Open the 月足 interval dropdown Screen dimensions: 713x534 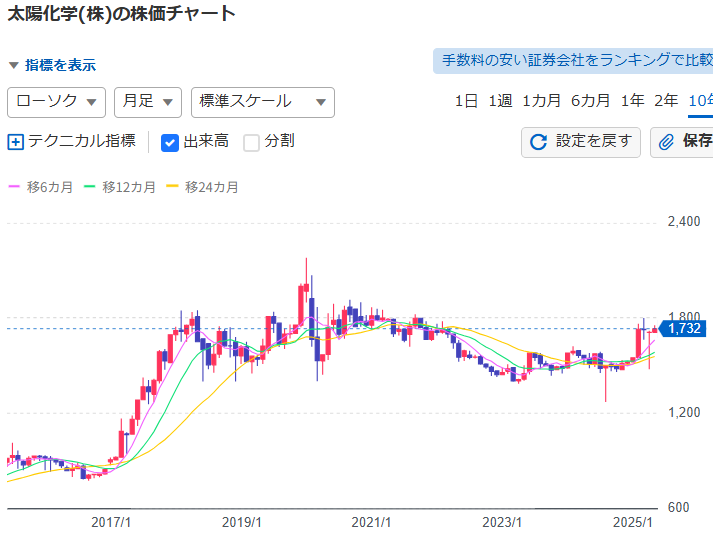point(148,102)
